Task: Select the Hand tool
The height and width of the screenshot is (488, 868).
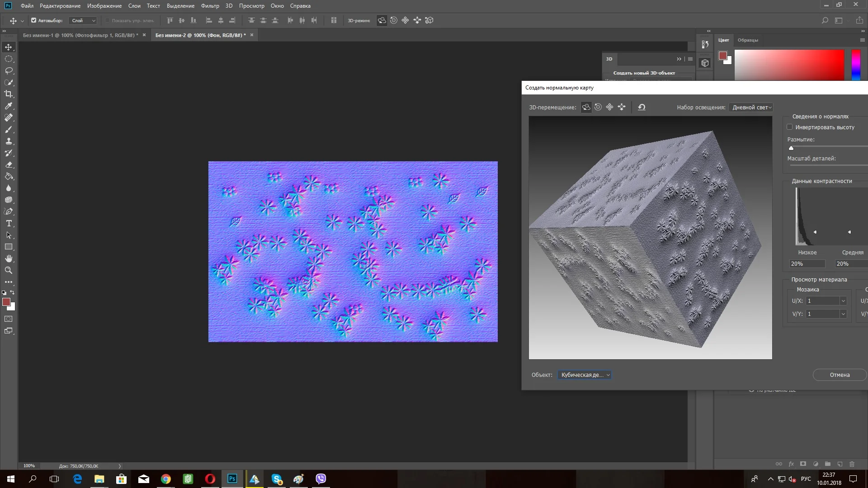Action: 9,258
